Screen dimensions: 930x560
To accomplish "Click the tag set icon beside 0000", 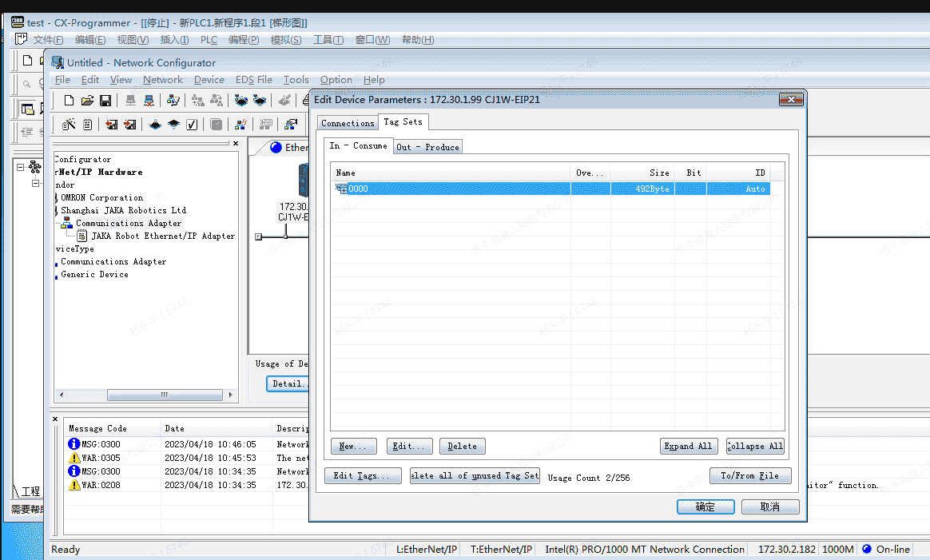I will [341, 189].
